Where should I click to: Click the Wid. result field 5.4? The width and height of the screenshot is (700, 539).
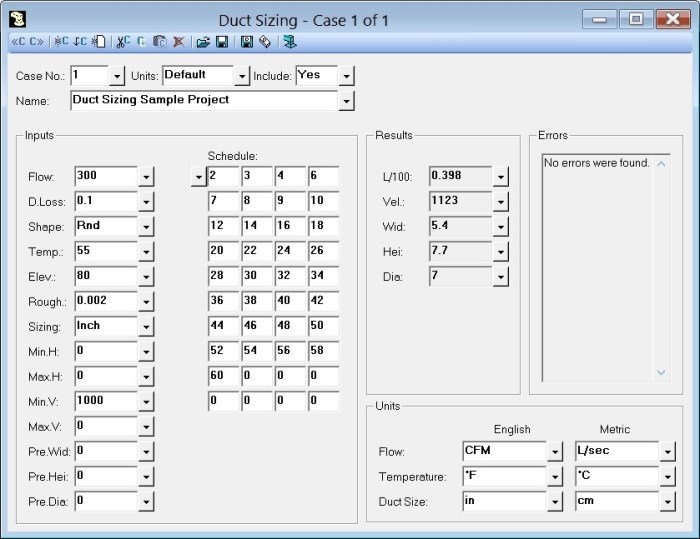(x=461, y=226)
